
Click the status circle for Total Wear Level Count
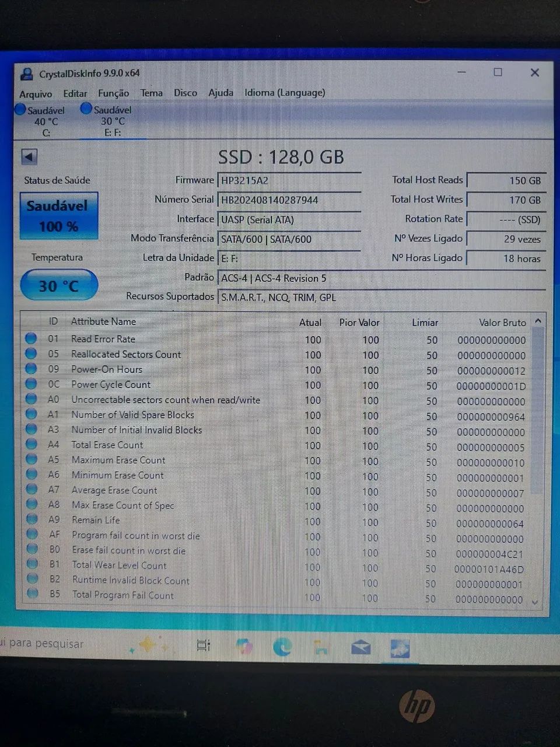pyautogui.click(x=33, y=564)
